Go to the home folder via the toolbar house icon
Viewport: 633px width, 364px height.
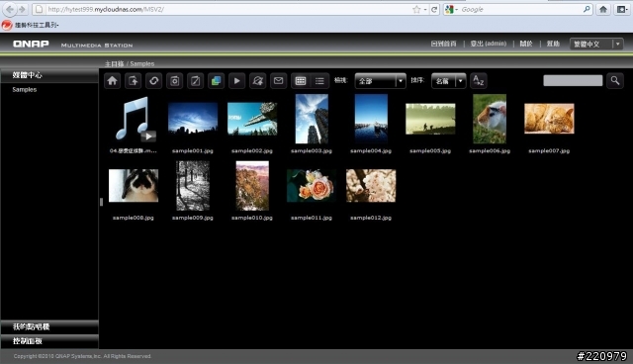point(112,81)
